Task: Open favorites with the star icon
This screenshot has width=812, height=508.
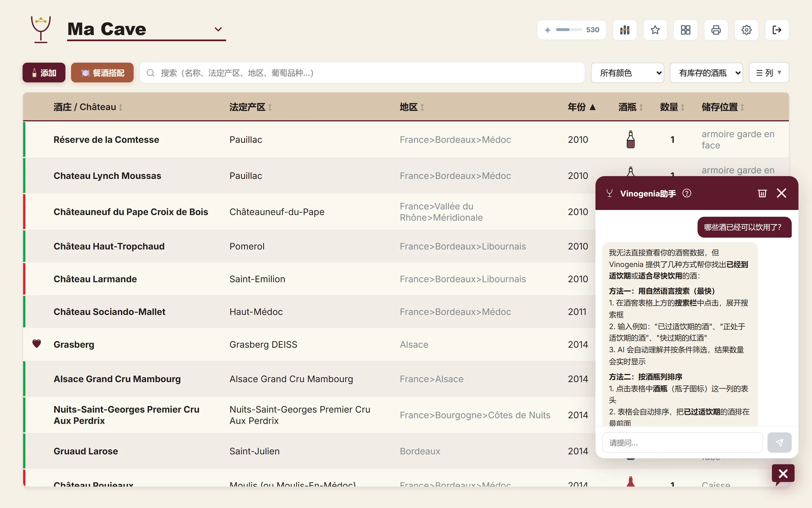Action: click(655, 30)
